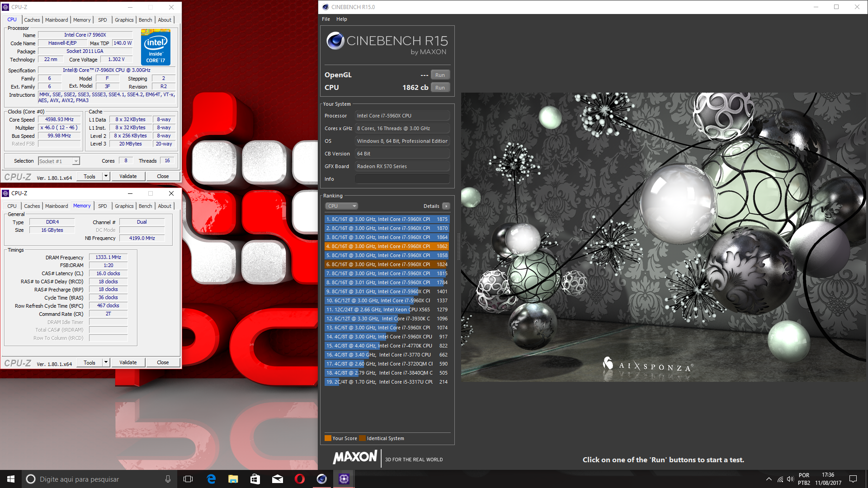
Task: Click NB Frequency value 4199.0 MHz
Action: point(142,238)
